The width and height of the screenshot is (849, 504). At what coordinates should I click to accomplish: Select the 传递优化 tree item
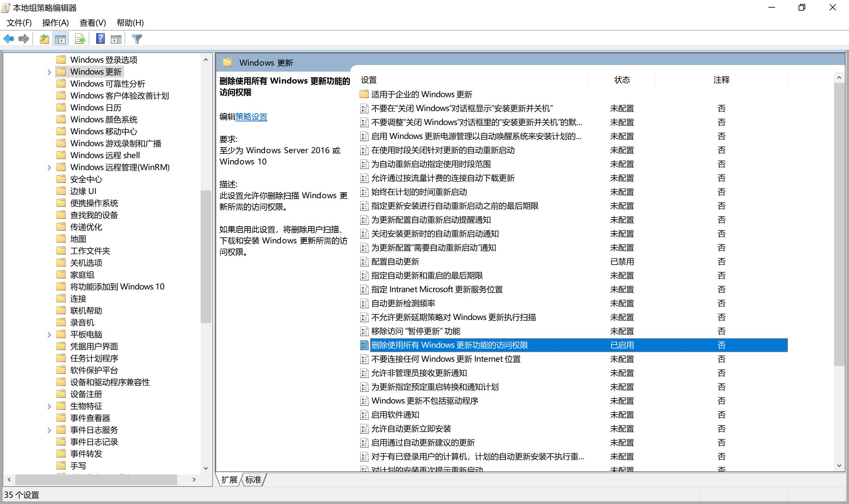point(86,227)
